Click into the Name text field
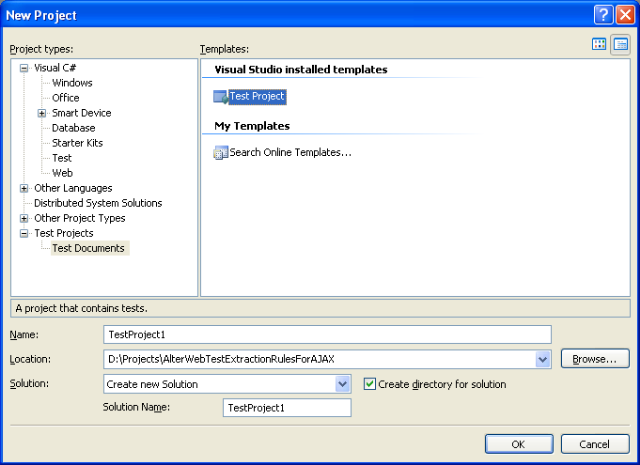Viewport: 640px width, 465px height. [327, 335]
